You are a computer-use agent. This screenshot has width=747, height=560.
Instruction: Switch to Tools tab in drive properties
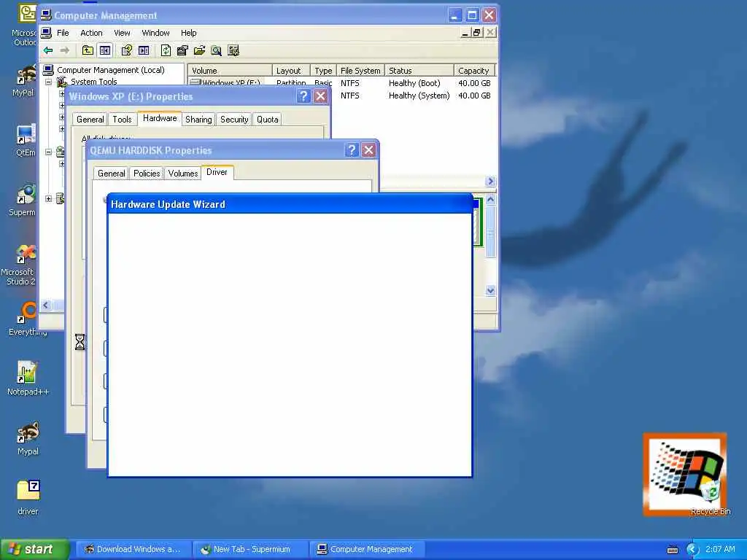coord(122,120)
